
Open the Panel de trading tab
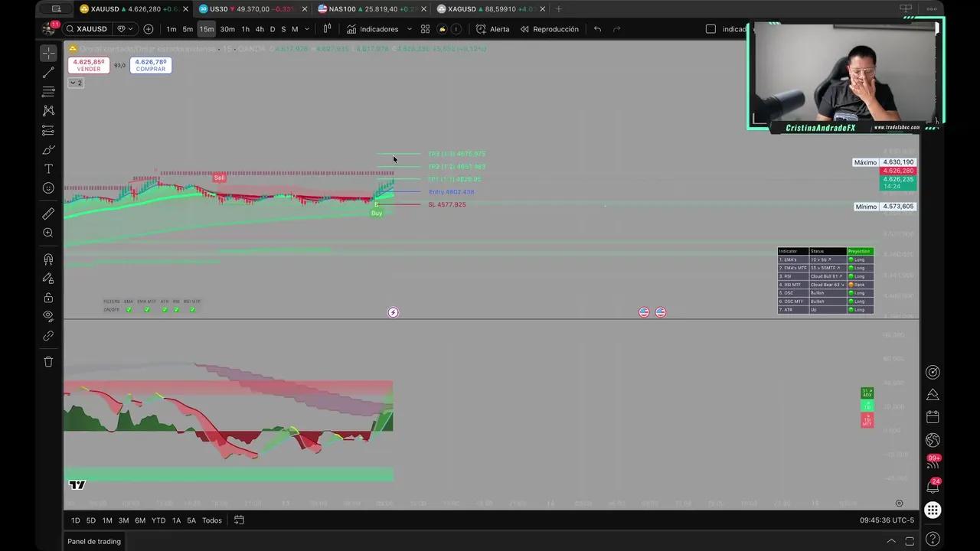click(x=94, y=541)
